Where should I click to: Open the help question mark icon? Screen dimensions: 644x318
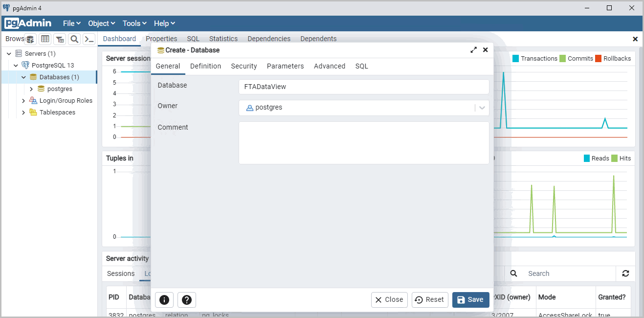(187, 300)
